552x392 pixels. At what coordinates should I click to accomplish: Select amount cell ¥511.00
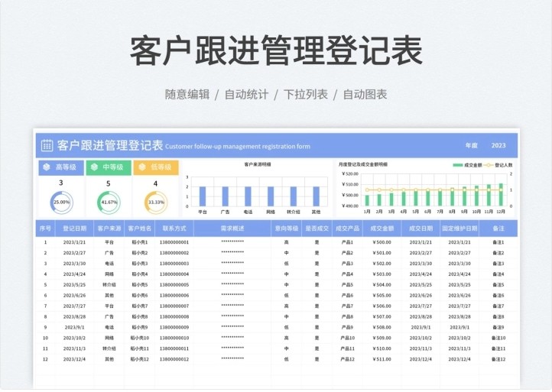pyautogui.click(x=382, y=359)
